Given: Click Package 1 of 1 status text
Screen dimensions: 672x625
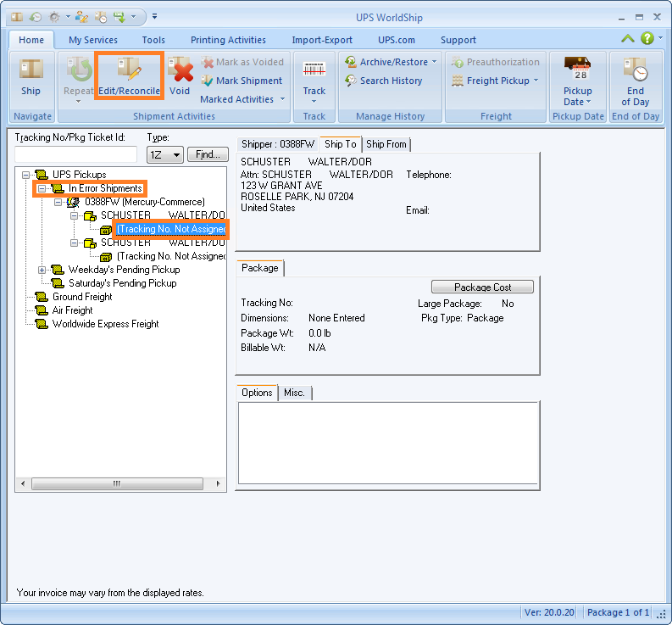Looking at the screenshot, I should coord(618,612).
